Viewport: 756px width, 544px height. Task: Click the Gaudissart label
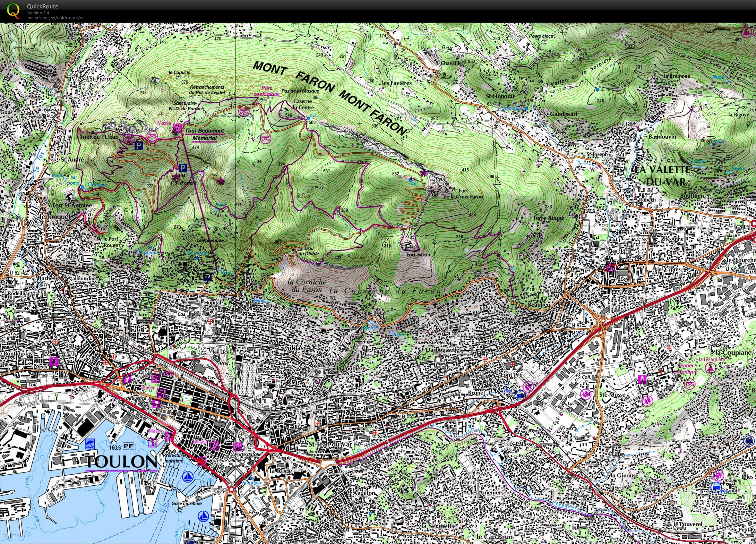[x=564, y=114]
